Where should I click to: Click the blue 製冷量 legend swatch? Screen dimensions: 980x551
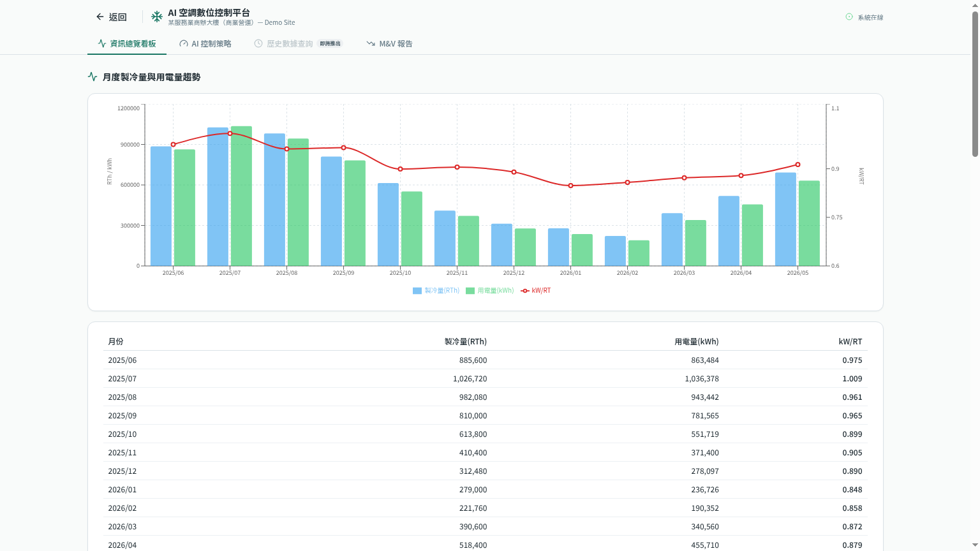coord(417,291)
